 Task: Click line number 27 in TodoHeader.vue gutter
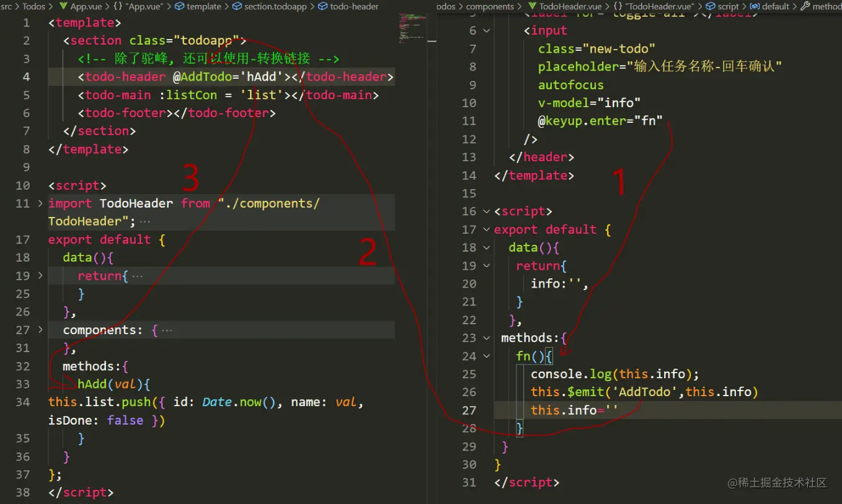[x=469, y=410]
